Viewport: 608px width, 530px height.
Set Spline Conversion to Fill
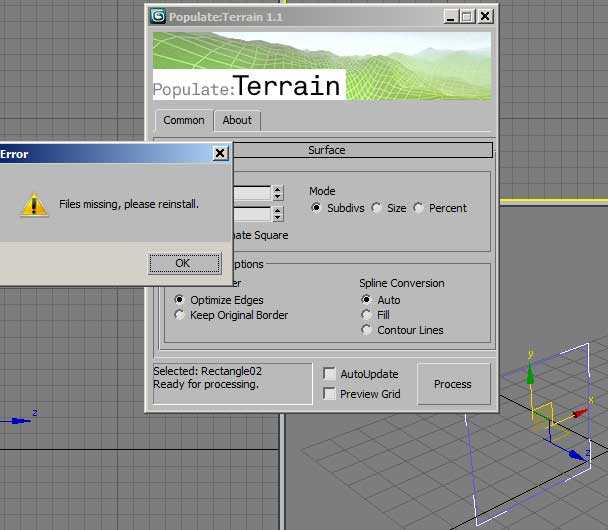pyautogui.click(x=366, y=315)
